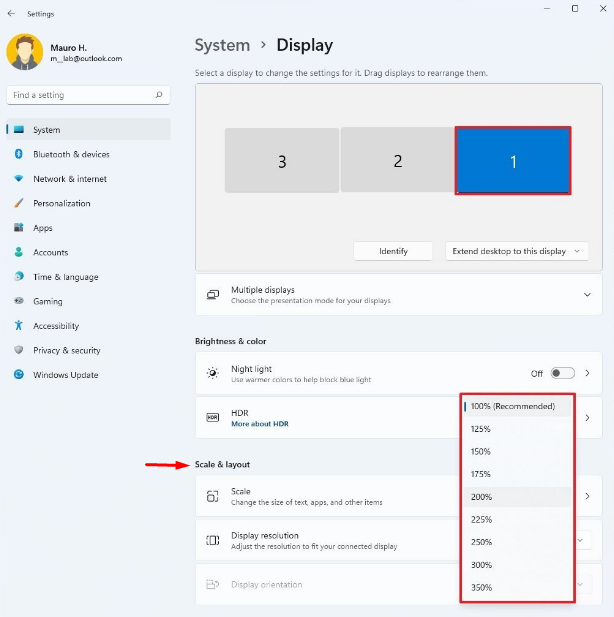
Task: Click the HDR badge icon
Action: (x=213, y=417)
